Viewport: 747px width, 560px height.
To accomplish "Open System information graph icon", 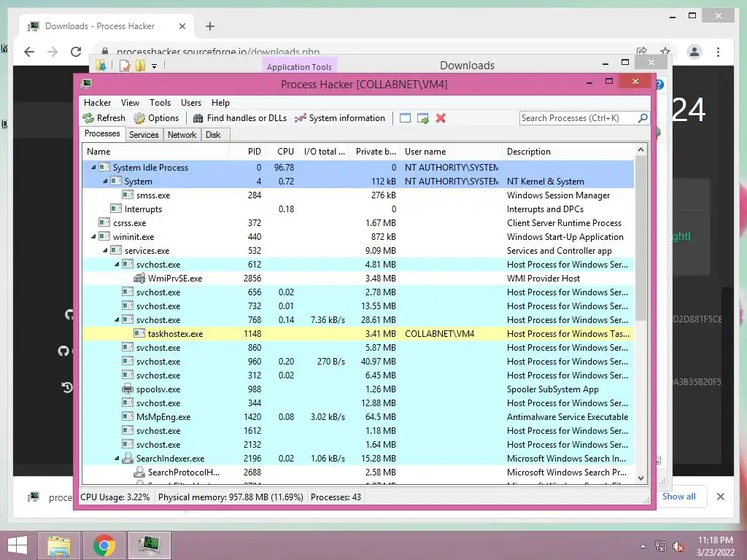I will [300, 118].
